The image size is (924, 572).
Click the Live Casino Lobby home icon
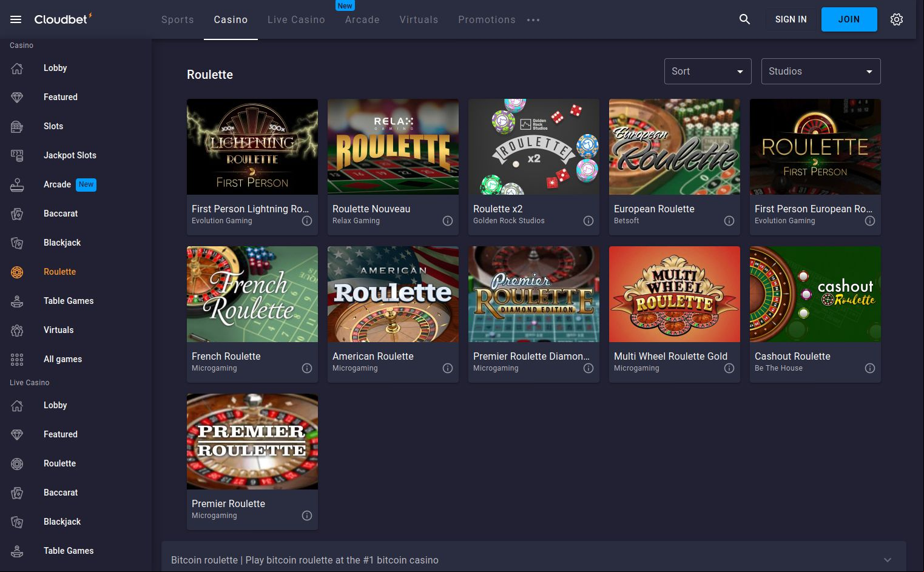[x=17, y=405]
